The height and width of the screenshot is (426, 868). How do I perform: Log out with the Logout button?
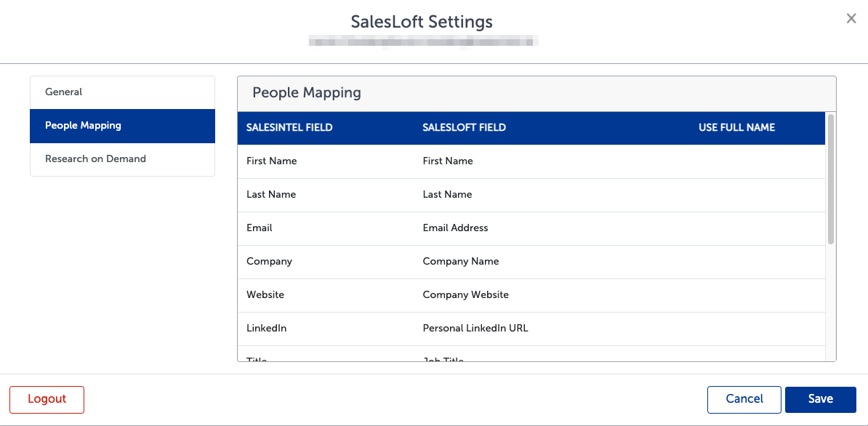click(x=47, y=399)
